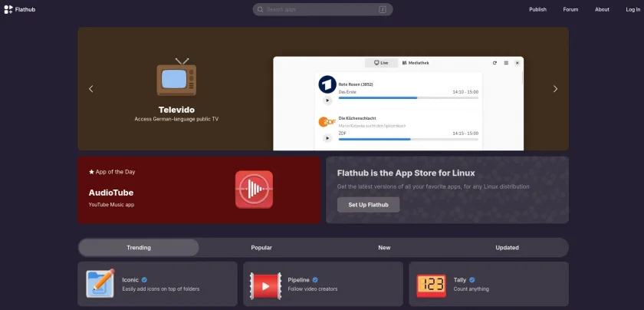Show next featured app with right chevron

coord(555,89)
